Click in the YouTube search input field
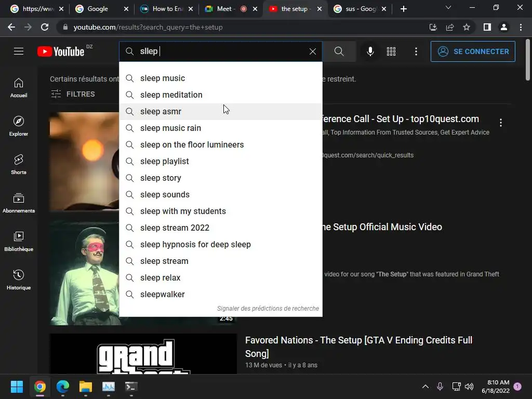This screenshot has height=399, width=532. pyautogui.click(x=220, y=51)
